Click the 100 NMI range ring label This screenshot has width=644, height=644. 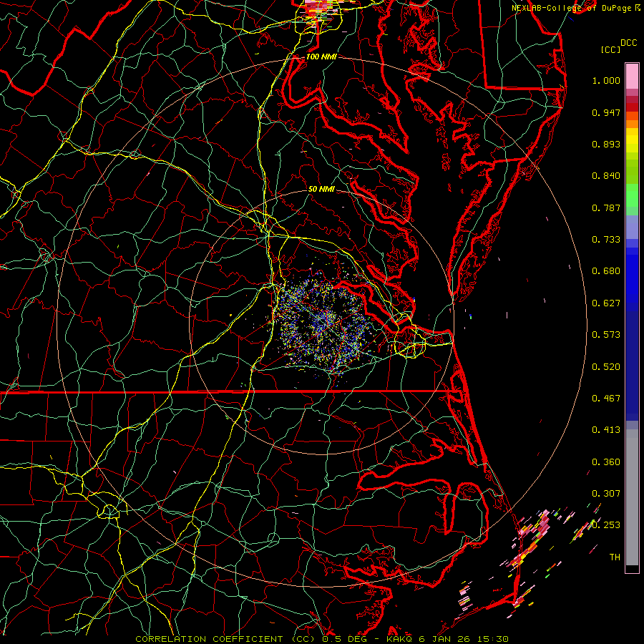tap(321, 57)
